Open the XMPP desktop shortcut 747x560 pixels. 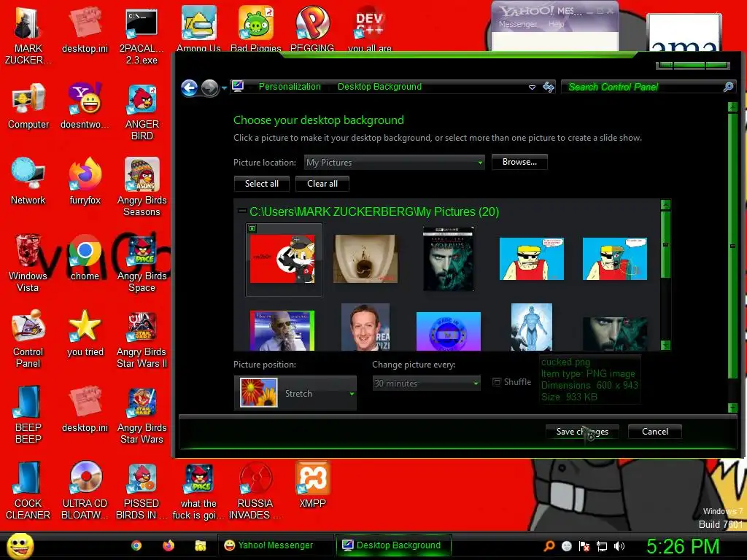click(312, 485)
